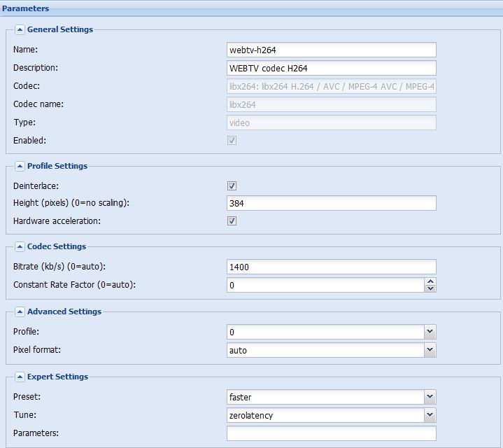Click the Enabled checkbox
The height and width of the screenshot is (448, 503).
[232, 140]
